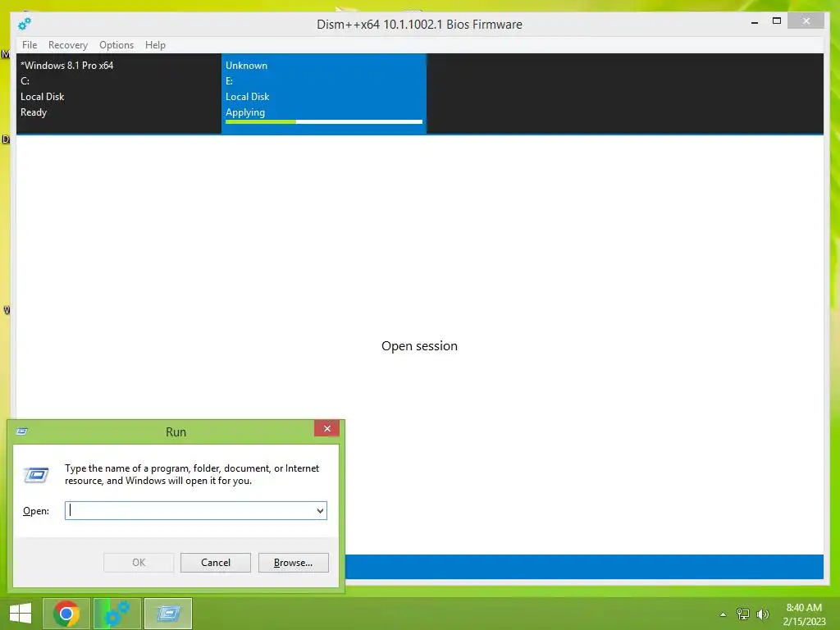
Task: Expand the Open combo box dropdown arrow
Action: 321,510
